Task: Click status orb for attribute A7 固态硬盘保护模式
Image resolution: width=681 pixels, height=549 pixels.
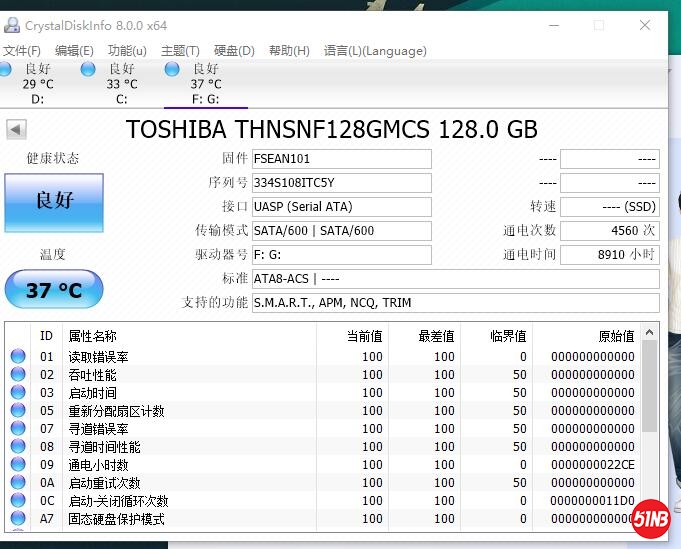Action: [x=18, y=519]
